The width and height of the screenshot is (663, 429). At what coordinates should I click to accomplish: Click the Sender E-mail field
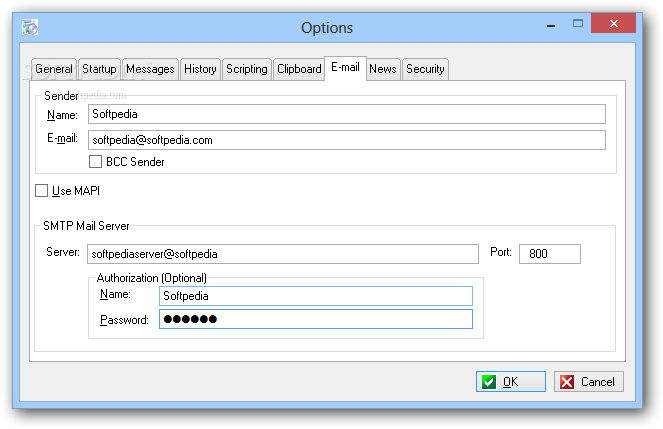[x=347, y=140]
